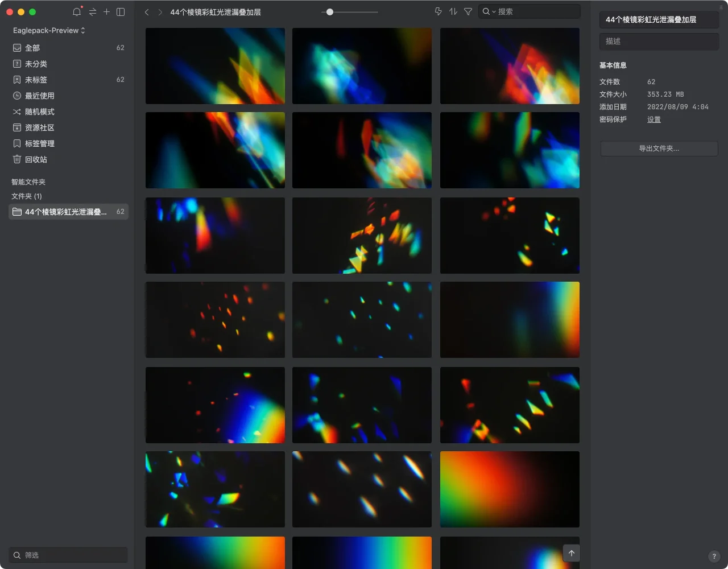Click the 描述 description field
This screenshot has height=569, width=728.
(659, 42)
